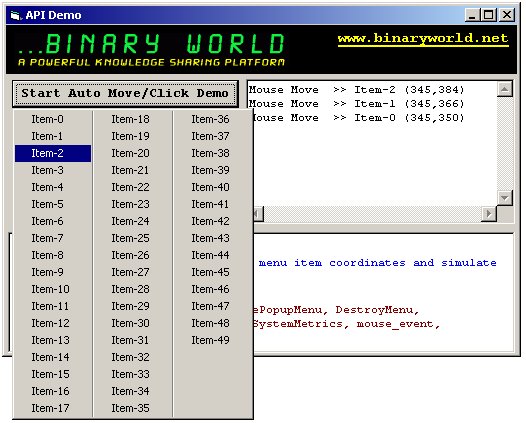
Task: Select Item-1 from the popup menu
Action: click(53, 136)
